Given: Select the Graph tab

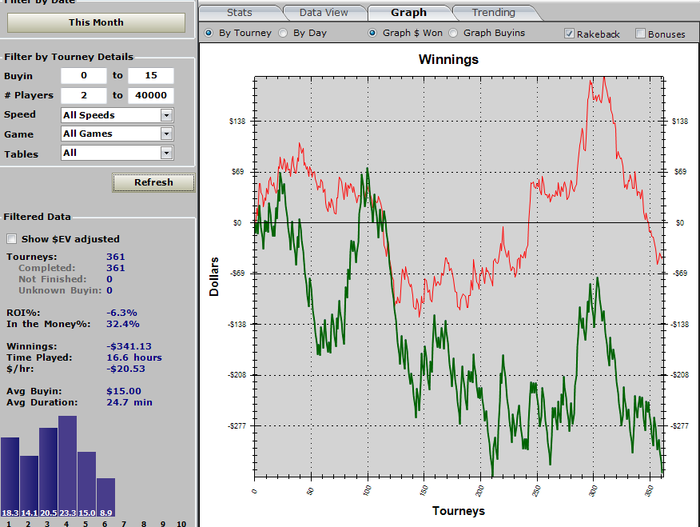Looking at the screenshot, I should [408, 13].
